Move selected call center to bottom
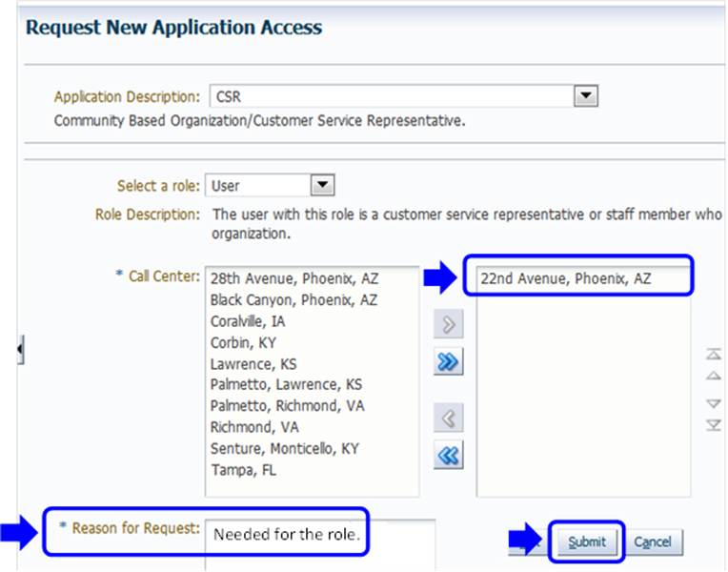 click(713, 424)
